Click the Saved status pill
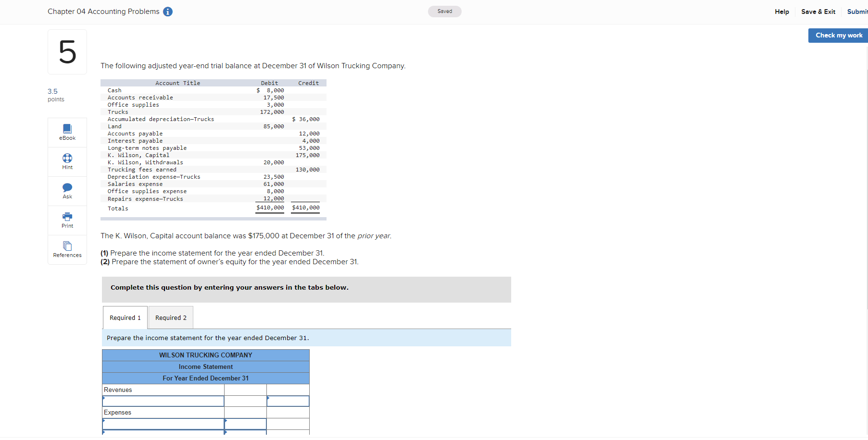The height and width of the screenshot is (440, 868). coord(444,11)
